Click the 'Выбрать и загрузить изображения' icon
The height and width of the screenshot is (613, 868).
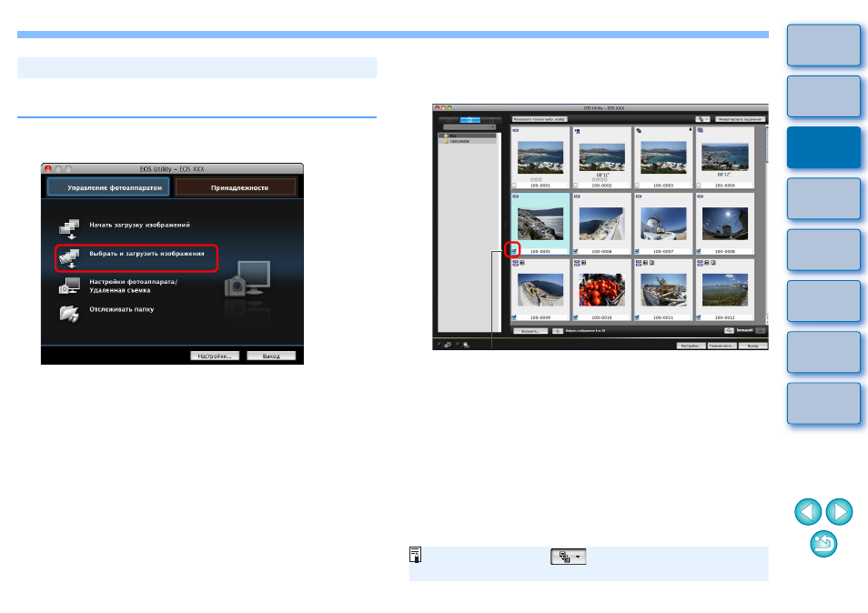(x=70, y=257)
